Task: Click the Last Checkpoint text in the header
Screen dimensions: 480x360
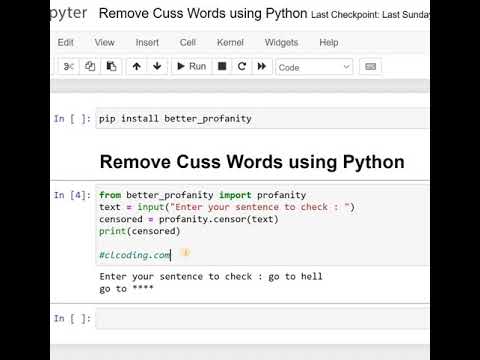Action: (x=370, y=15)
